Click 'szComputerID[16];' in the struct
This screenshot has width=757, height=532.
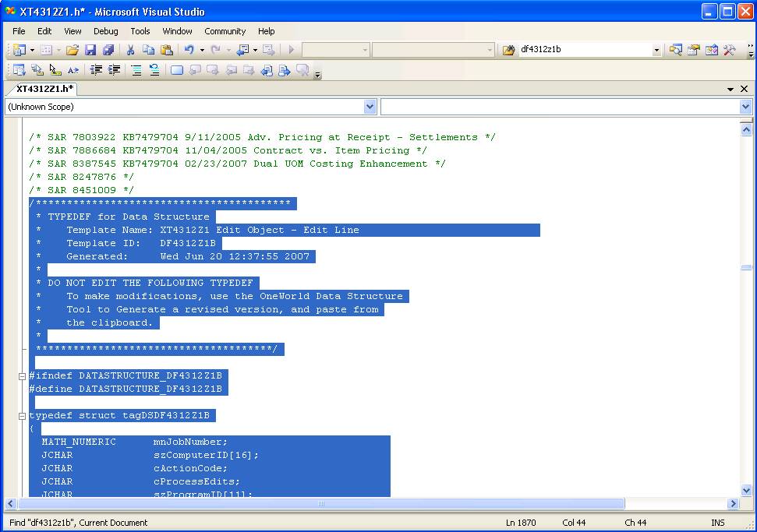pyautogui.click(x=206, y=455)
